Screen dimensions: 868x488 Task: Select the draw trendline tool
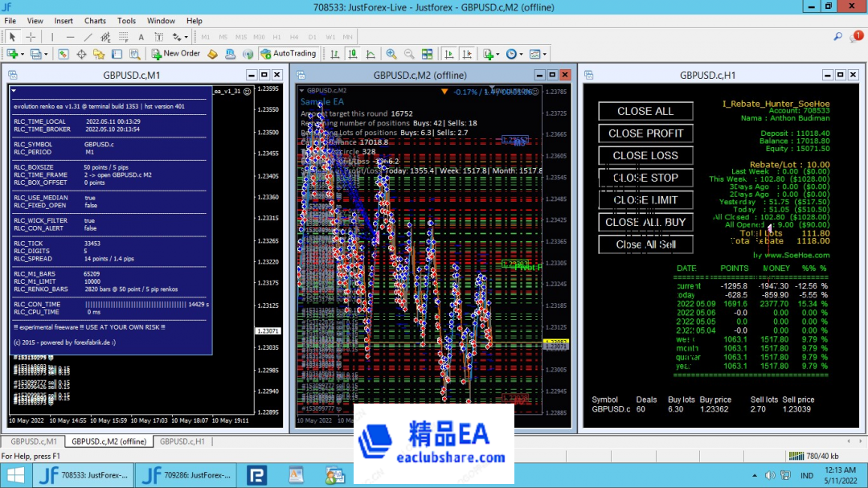pos(88,37)
